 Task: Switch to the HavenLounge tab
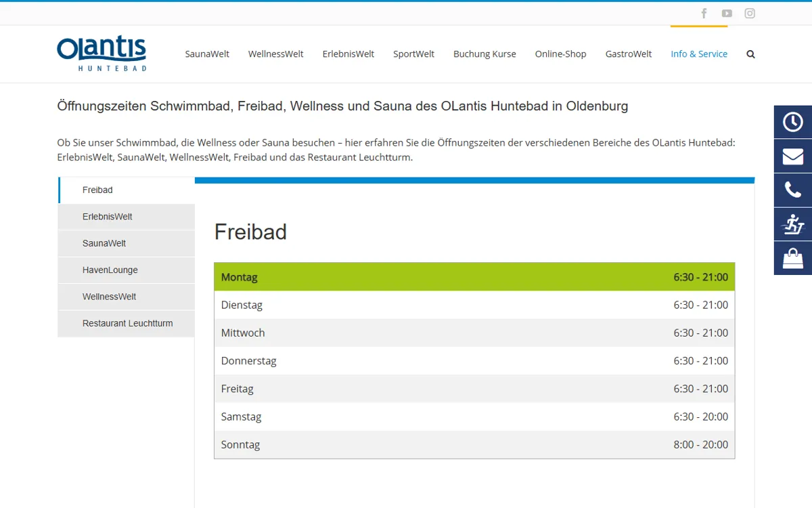[127, 270]
